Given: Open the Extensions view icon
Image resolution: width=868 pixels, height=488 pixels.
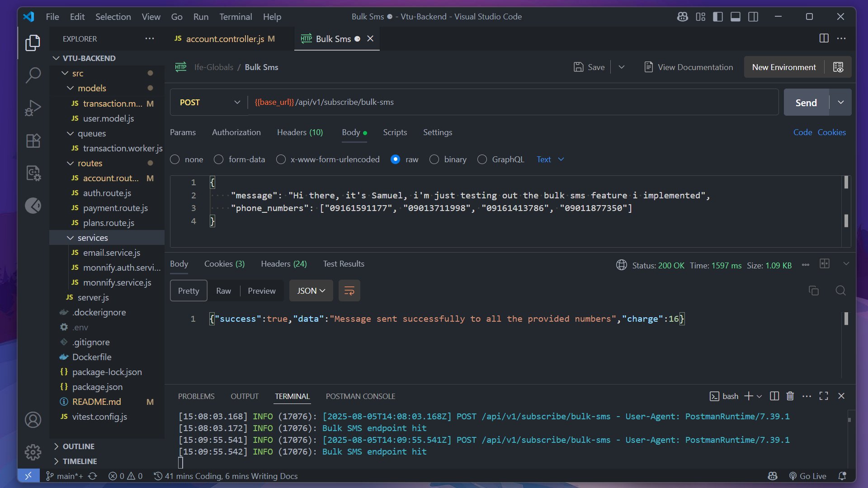Looking at the screenshot, I should [33, 141].
